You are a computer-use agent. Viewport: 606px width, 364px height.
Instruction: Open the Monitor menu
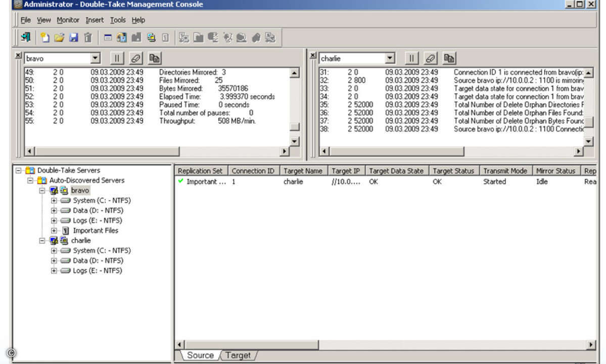coord(68,20)
